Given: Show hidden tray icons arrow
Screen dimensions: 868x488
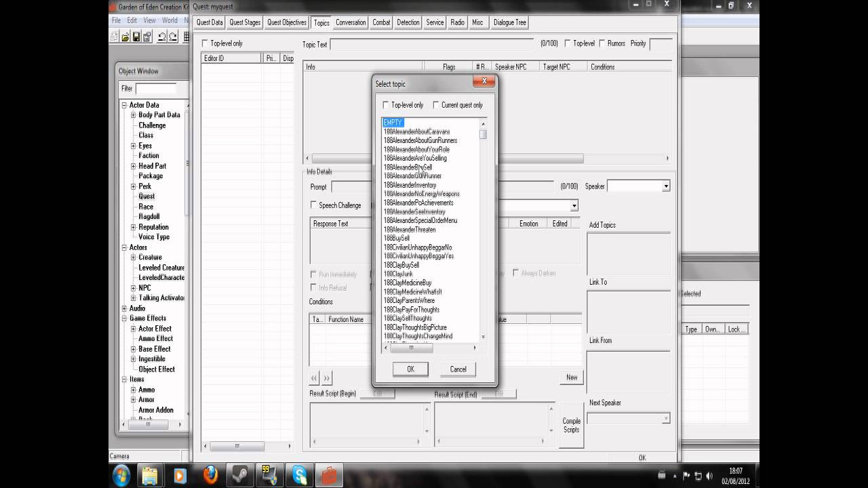Looking at the screenshot, I should (675, 476).
